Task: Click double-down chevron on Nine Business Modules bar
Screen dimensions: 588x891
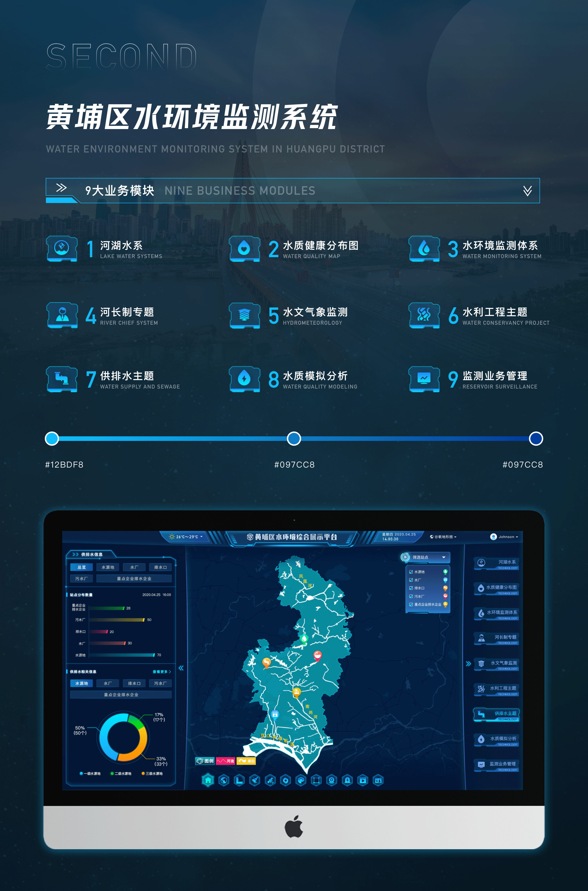Action: click(x=528, y=191)
